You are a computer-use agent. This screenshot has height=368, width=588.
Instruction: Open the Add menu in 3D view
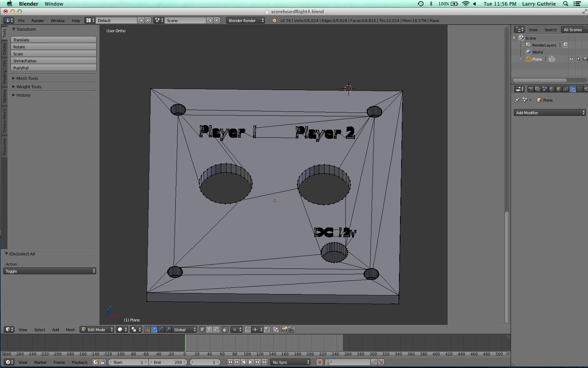coord(55,330)
